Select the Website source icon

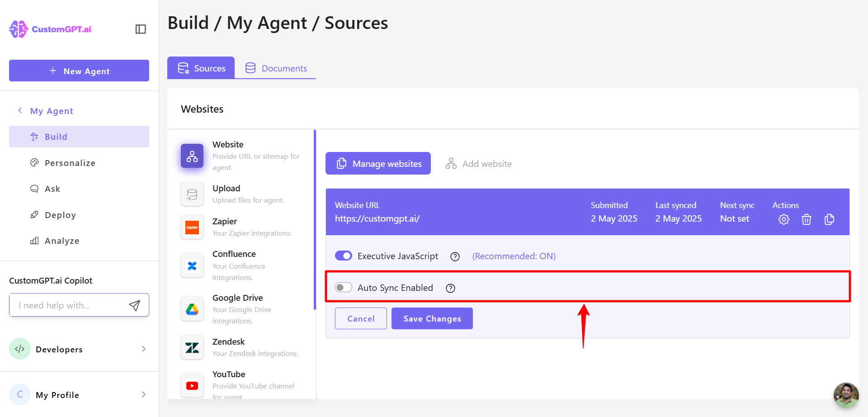(192, 156)
